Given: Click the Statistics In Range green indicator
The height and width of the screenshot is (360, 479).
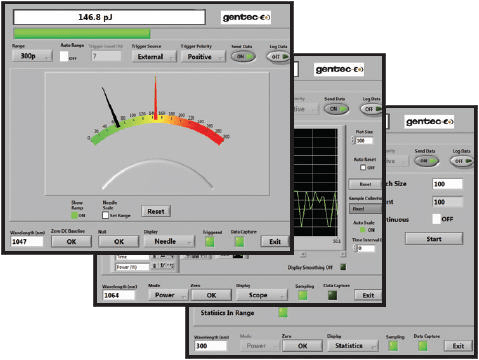Looking at the screenshot, I should click(x=283, y=312).
